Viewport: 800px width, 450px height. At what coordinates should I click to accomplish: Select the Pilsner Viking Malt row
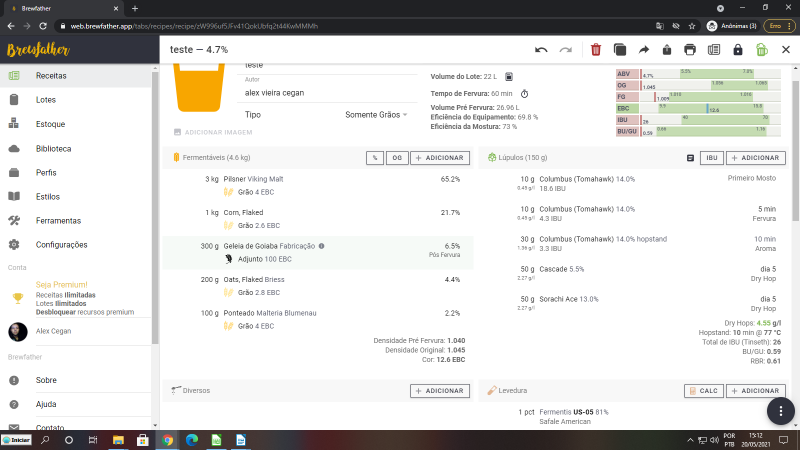(318, 186)
